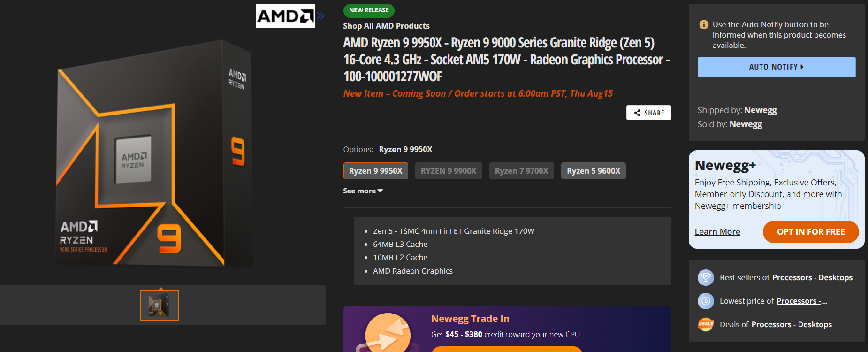
Task: Click the dollar lowest price icon
Action: pos(706,301)
